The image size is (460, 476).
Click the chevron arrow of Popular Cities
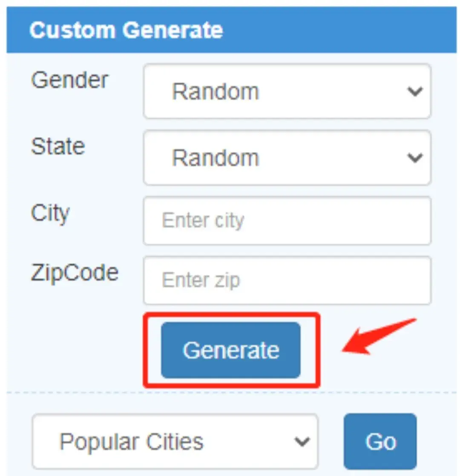[302, 442]
